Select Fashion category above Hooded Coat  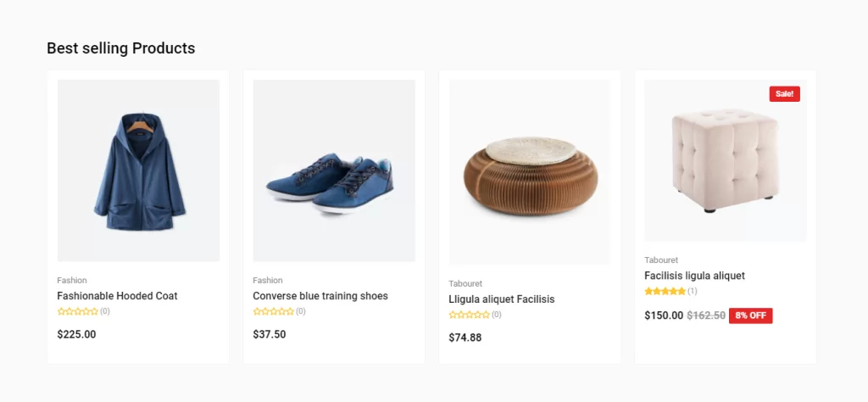[72, 280]
